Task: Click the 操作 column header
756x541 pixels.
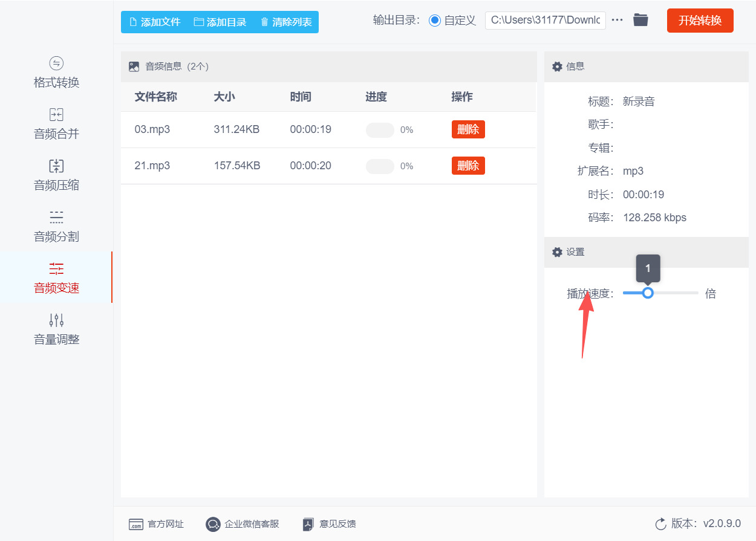Action: [x=462, y=97]
